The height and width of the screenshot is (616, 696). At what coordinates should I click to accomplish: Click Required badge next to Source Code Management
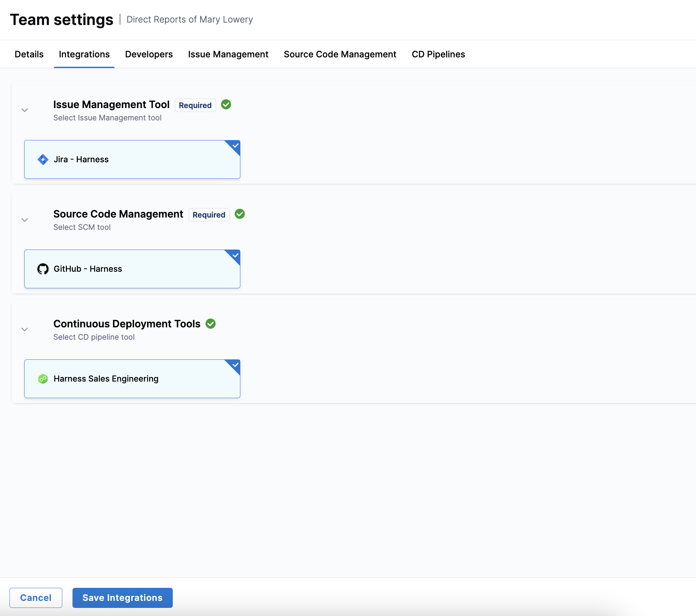pos(209,215)
